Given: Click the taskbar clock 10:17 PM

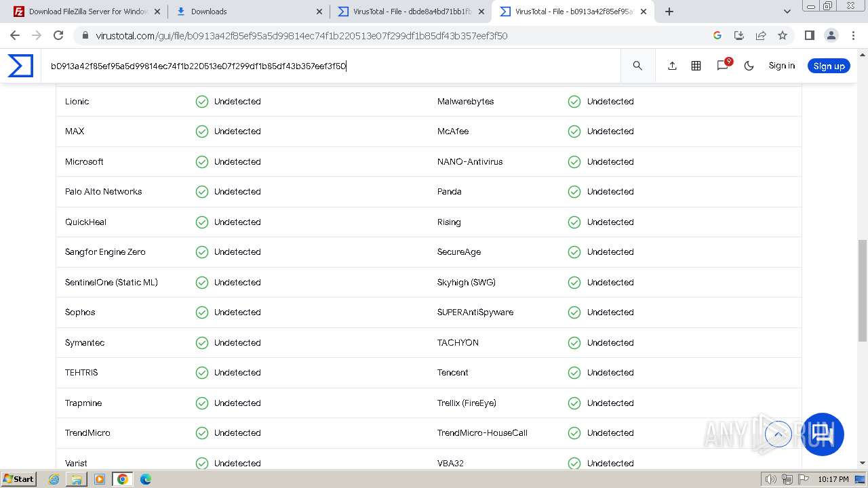Looking at the screenshot, I should [833, 479].
